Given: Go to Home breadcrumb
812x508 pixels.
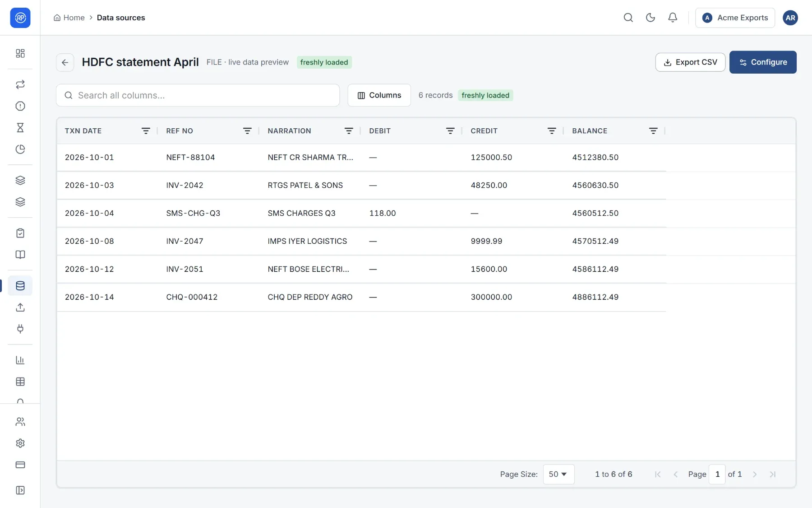Looking at the screenshot, I should tap(69, 18).
